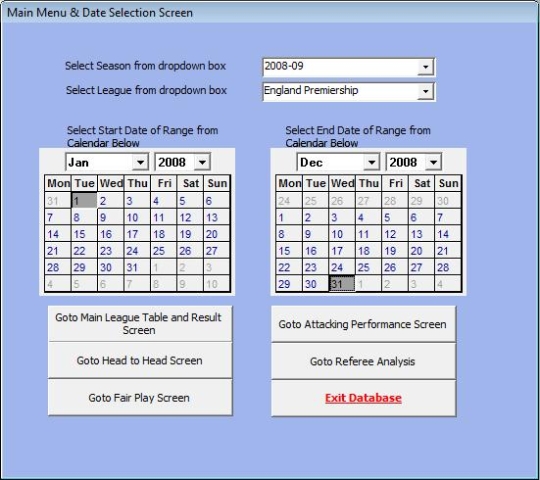Pick January 20 in the start calendar

click(x=217, y=234)
